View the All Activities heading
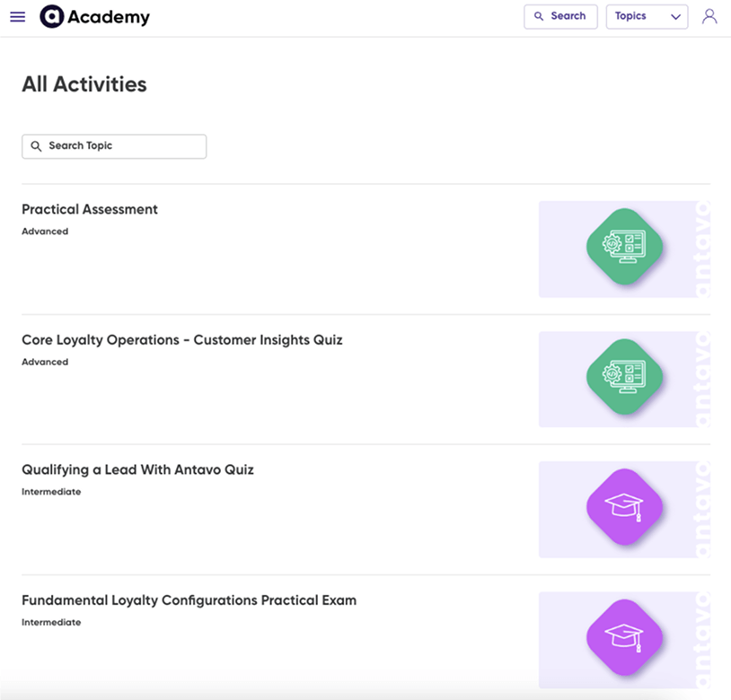 point(84,83)
